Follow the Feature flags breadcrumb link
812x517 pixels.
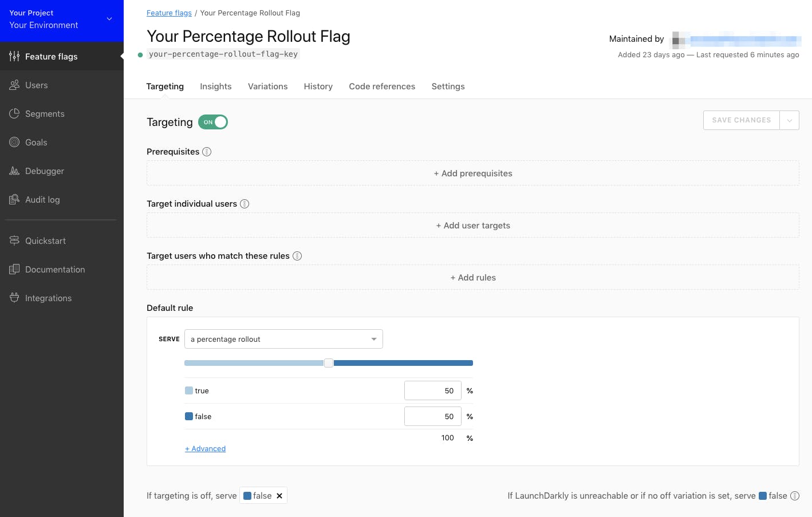coord(169,13)
